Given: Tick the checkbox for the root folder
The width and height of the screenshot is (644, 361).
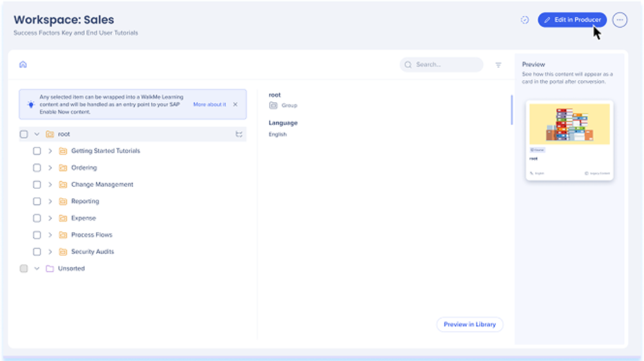Looking at the screenshot, I should (24, 134).
